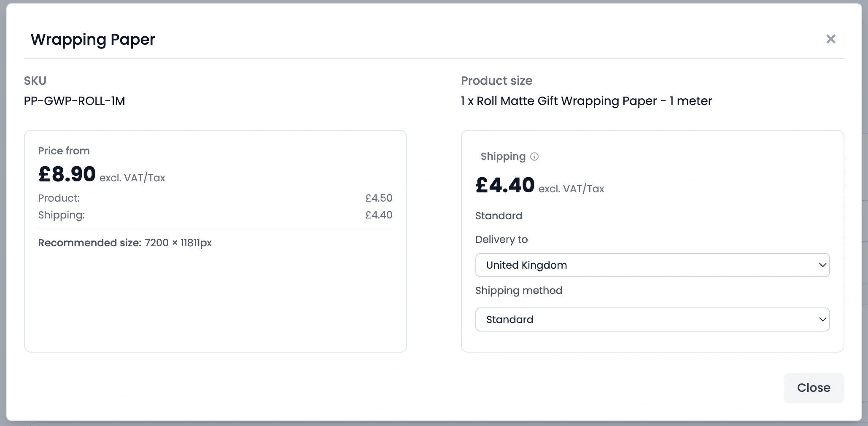The height and width of the screenshot is (426, 868).
Task: Click the info icon beside Shipping
Action: 534,157
